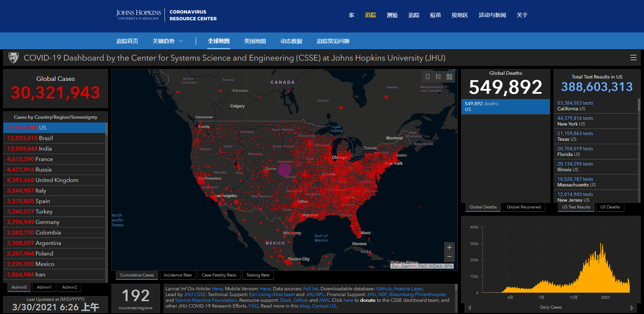Select Brazil in the country list

54,138
